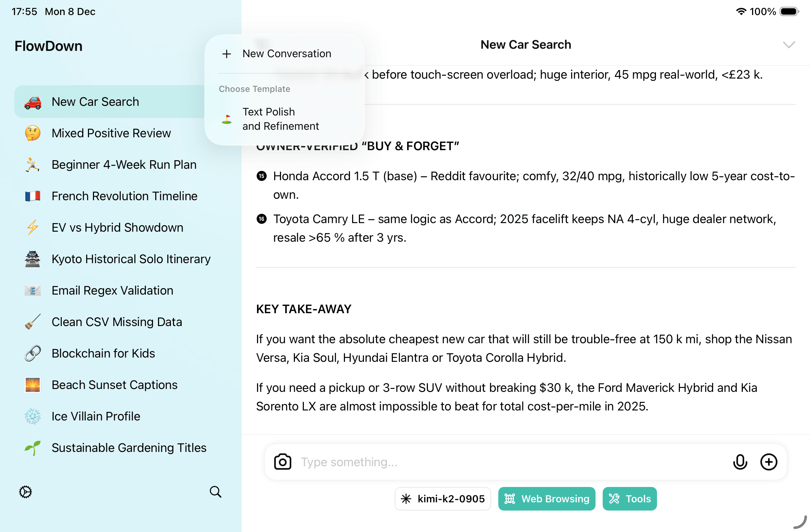This screenshot has width=810, height=532.
Task: Open the kimi-k2-0905 model selector
Action: (x=443, y=499)
